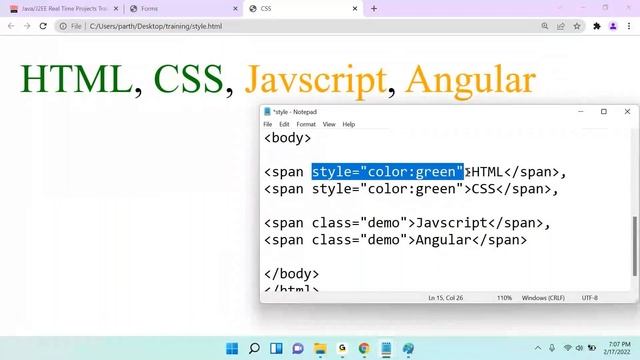
Task: Open Task View on taskbar
Action: 276,349
